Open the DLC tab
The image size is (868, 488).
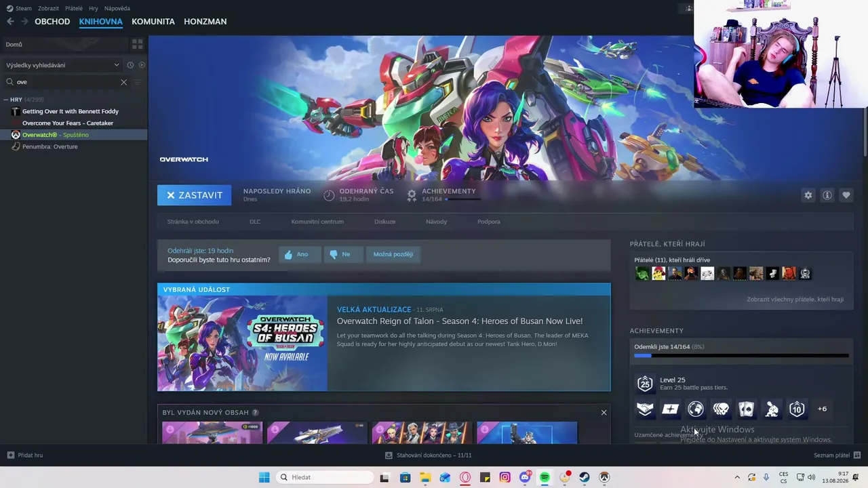[255, 222]
